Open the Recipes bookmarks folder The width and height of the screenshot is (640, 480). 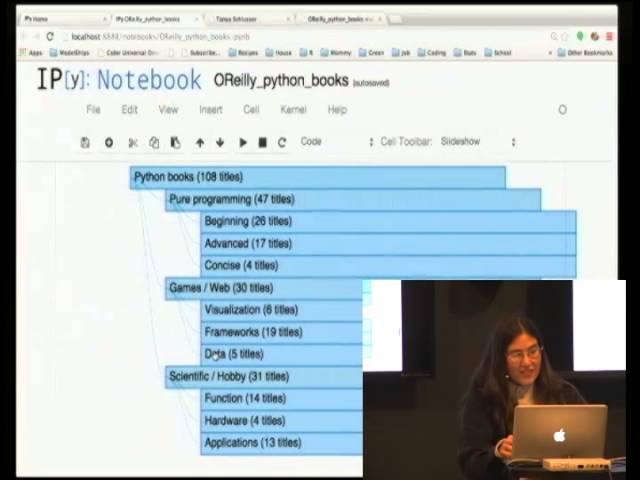[243, 53]
